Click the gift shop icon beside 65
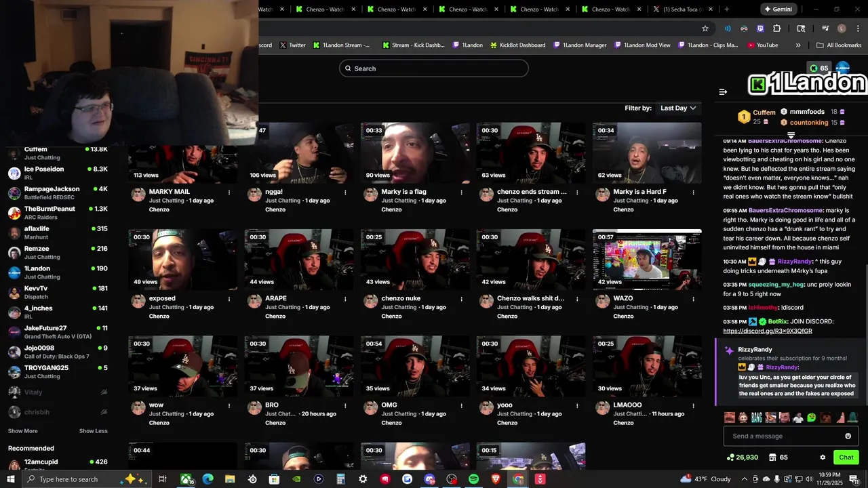 click(772, 457)
